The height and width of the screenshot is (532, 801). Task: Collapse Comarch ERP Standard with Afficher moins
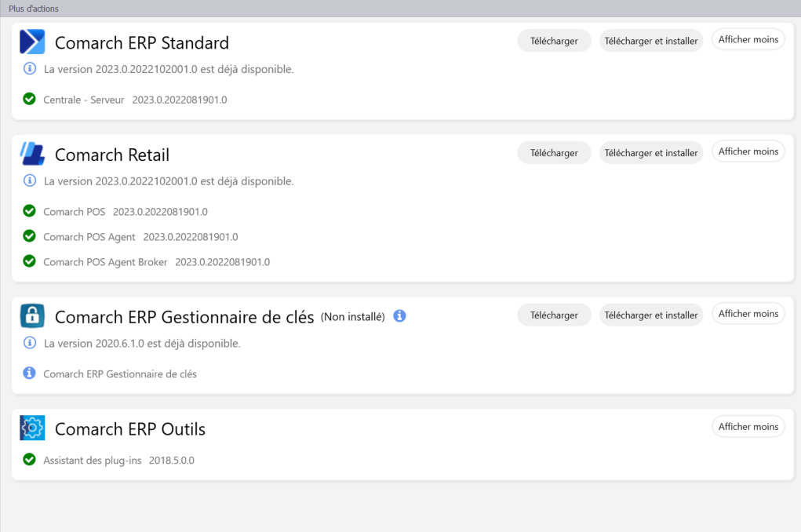[x=748, y=39]
